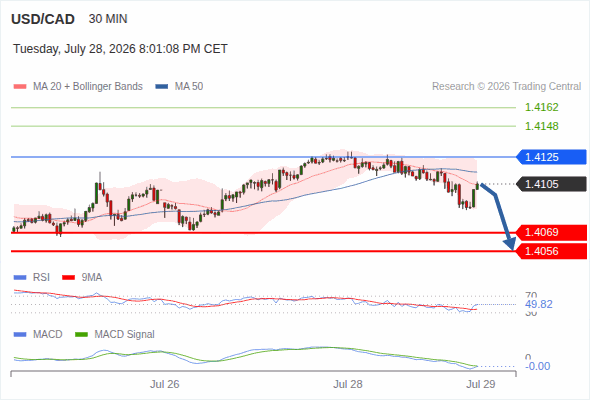Click the RSI legend blue swatch
590x400 pixels.
[x=20, y=278]
